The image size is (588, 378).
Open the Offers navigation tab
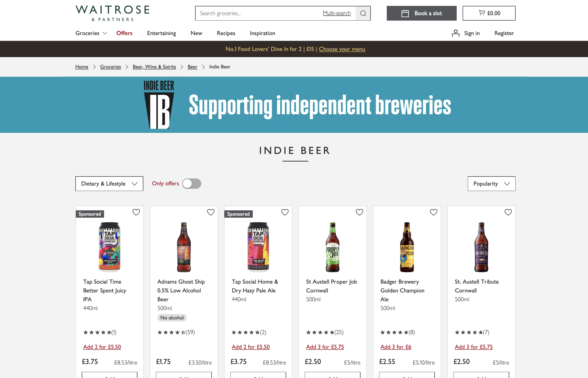click(124, 33)
